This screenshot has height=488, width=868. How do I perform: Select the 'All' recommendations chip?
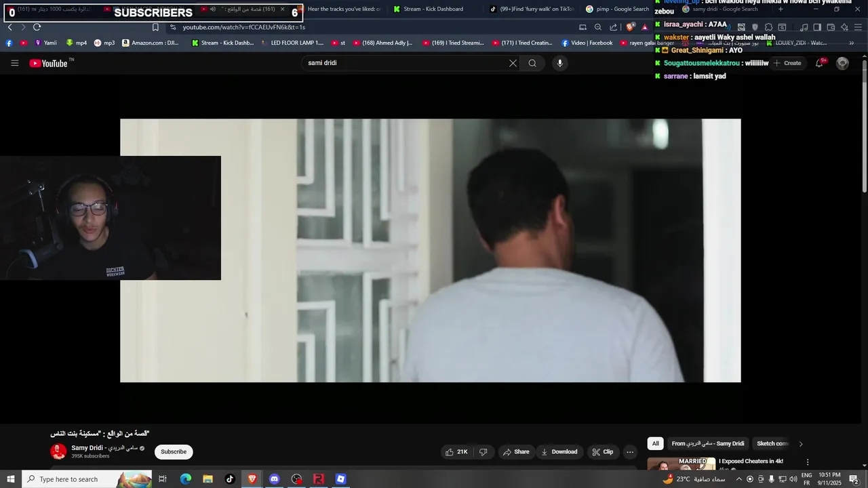point(655,444)
